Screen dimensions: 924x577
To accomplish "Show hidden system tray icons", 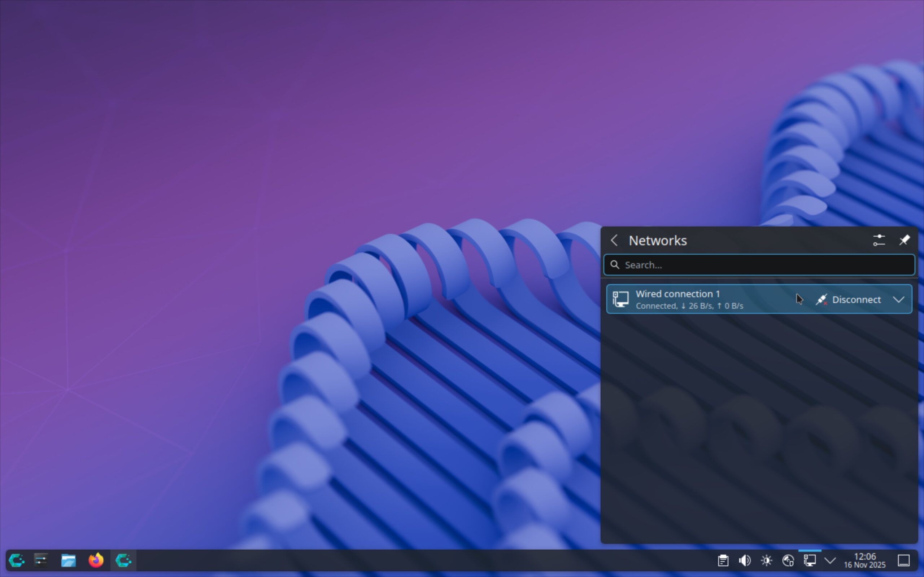I will pyautogui.click(x=830, y=560).
